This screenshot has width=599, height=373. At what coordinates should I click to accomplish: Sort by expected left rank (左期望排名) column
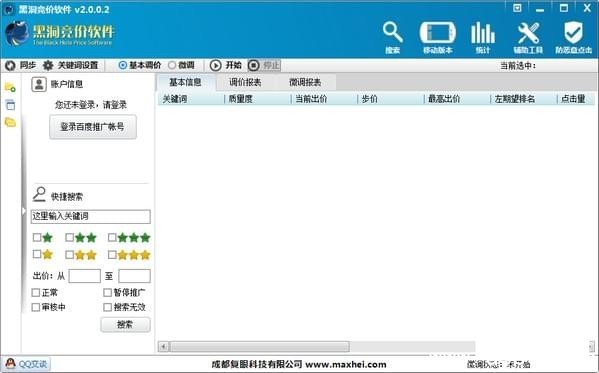click(x=524, y=99)
